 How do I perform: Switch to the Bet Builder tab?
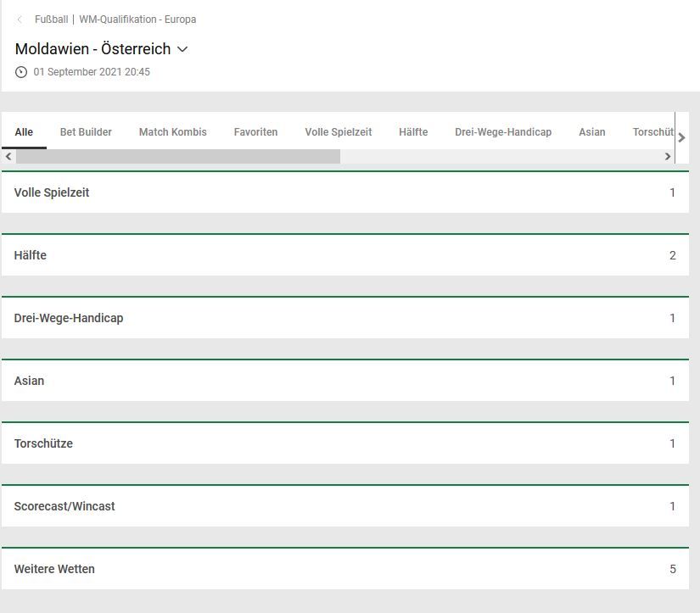(86, 132)
